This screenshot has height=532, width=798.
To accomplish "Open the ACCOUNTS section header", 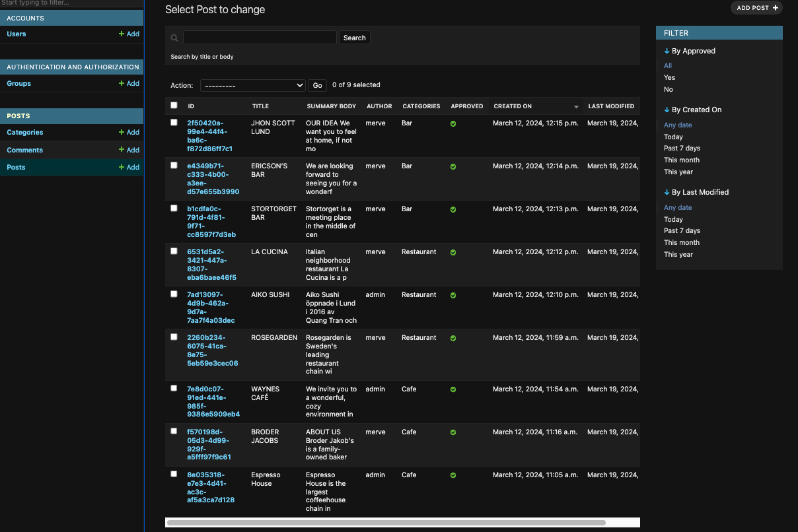I will (26, 18).
